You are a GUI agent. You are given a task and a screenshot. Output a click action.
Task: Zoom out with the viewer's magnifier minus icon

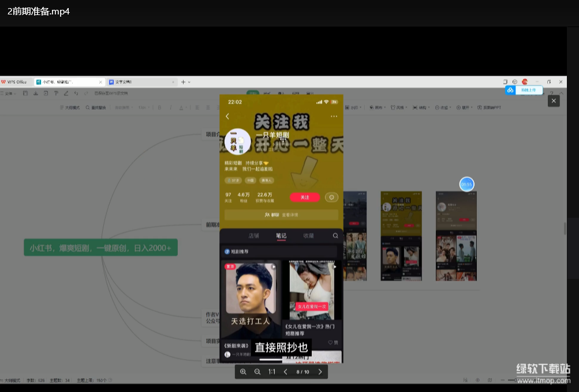point(257,372)
